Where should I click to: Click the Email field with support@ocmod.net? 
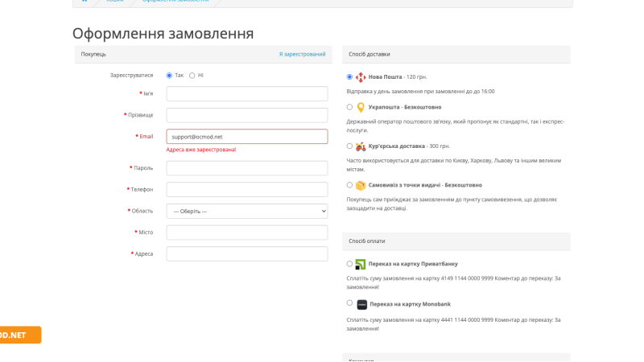(x=247, y=137)
